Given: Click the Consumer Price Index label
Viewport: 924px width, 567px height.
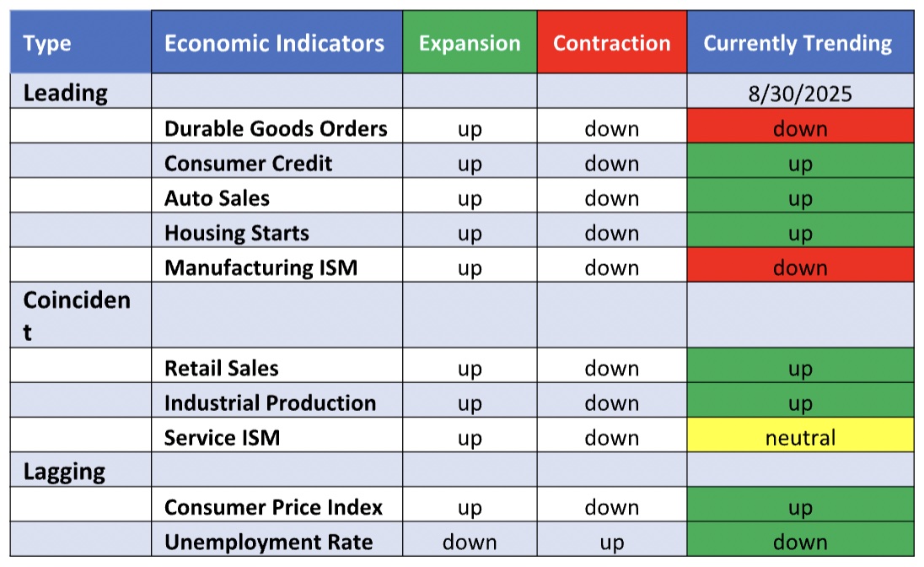Looking at the screenshot, I should tap(273, 507).
